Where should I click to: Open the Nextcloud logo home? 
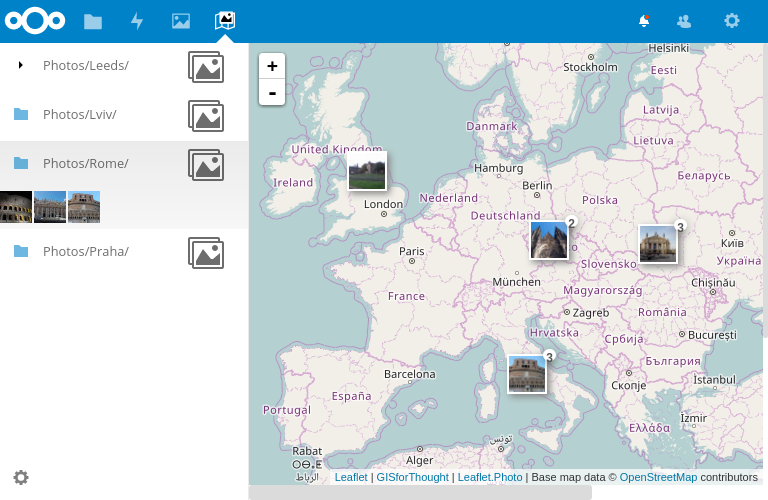[35, 21]
